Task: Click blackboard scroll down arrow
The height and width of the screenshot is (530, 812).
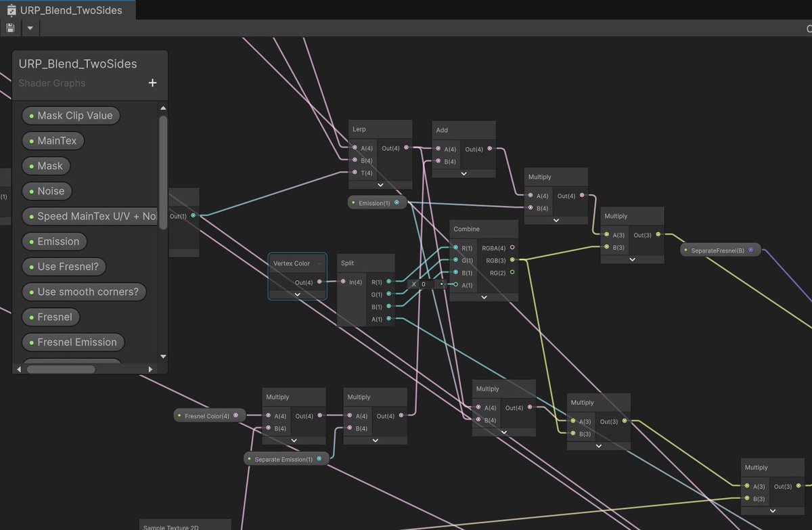Action: (x=163, y=356)
